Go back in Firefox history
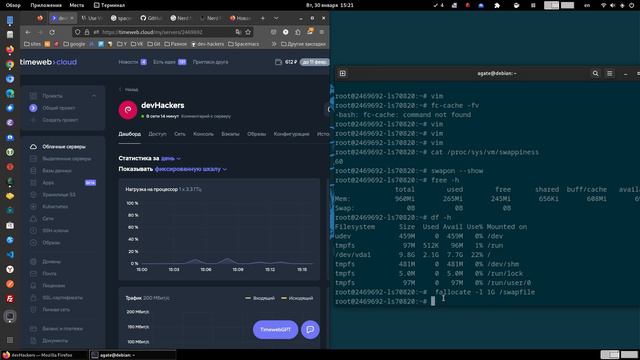This screenshot has height=360, width=640. (28, 32)
